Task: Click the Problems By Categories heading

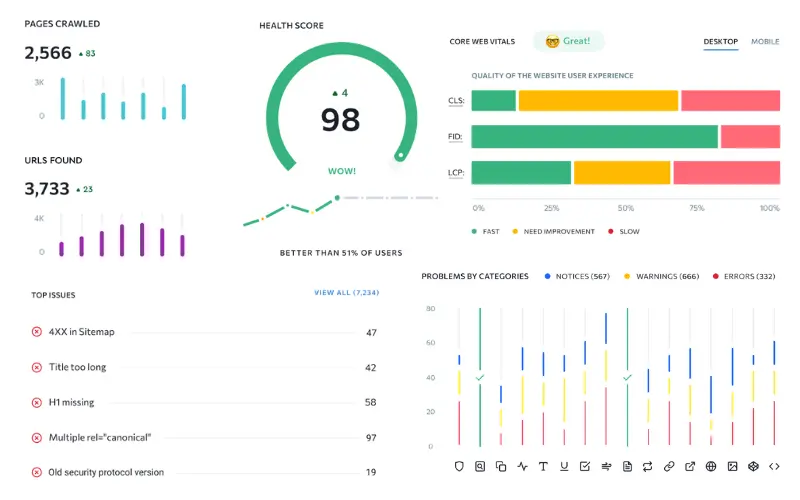Action: [475, 276]
